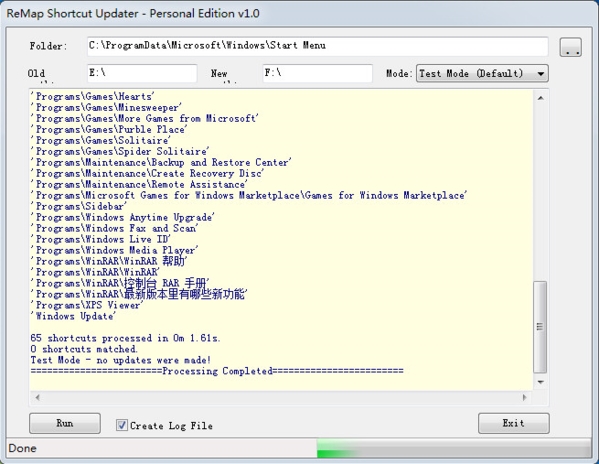
Task: Click the horizontal scroll right arrow
Action: [x=524, y=397]
